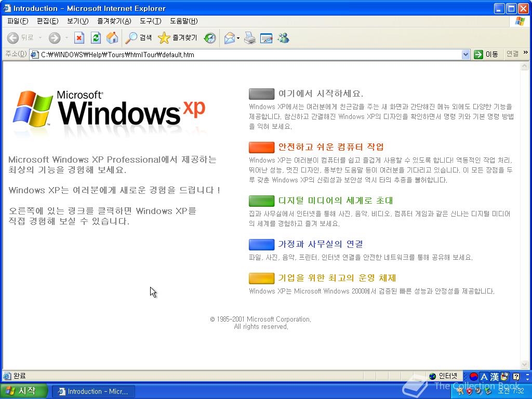Click the Go (이동) button
The width and height of the screenshot is (532, 399).
486,54
